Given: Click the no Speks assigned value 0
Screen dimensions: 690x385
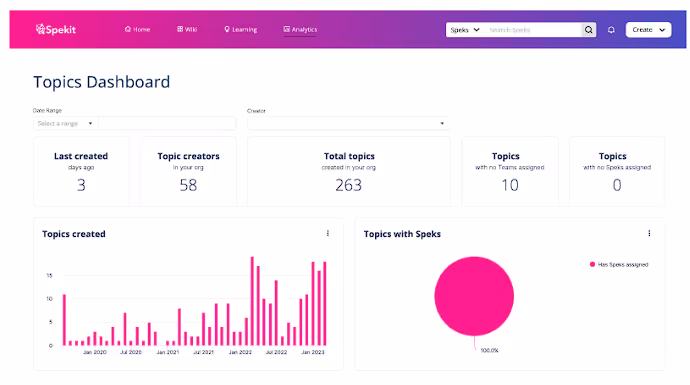Looking at the screenshot, I should pyautogui.click(x=617, y=185).
